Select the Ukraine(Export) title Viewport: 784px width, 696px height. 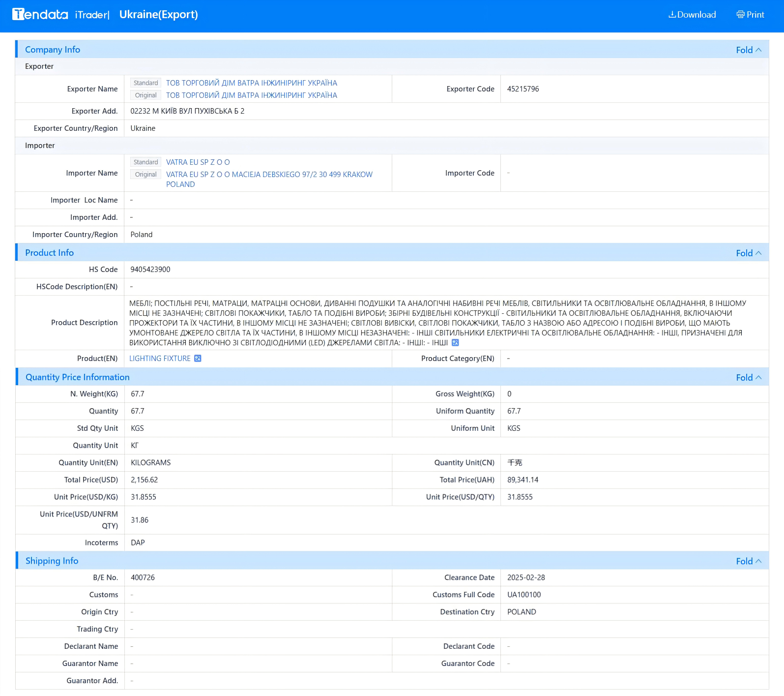pyautogui.click(x=159, y=15)
